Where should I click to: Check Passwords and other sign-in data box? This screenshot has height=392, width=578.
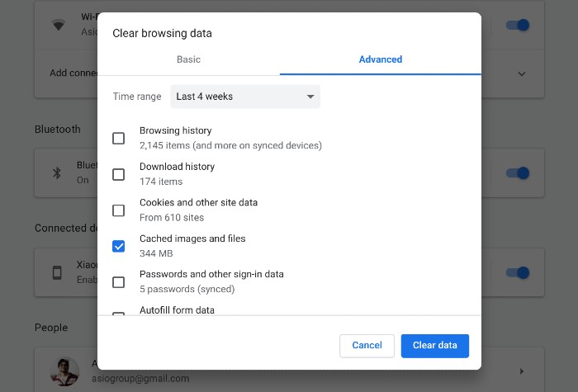(x=118, y=282)
